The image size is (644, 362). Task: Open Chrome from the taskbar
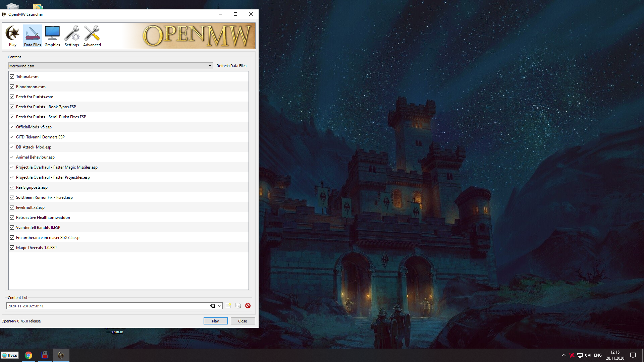[29, 355]
